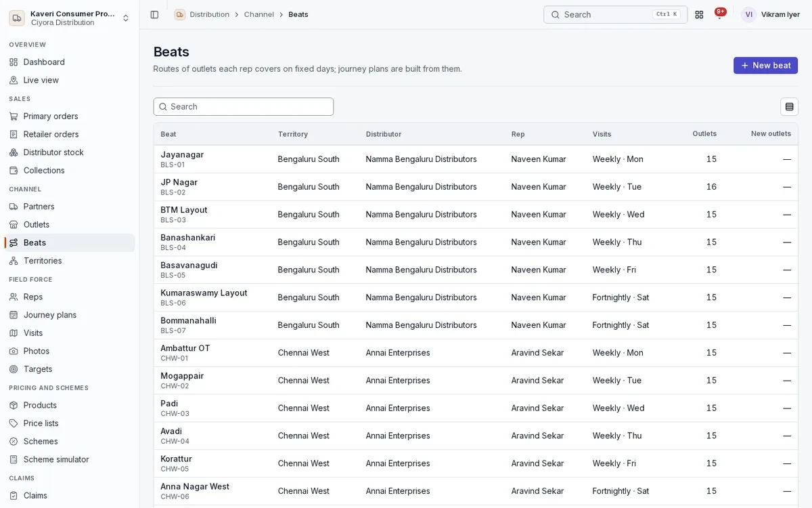This screenshot has width=812, height=508.
Task: Select the Mogappair beat name
Action: coord(182,376)
